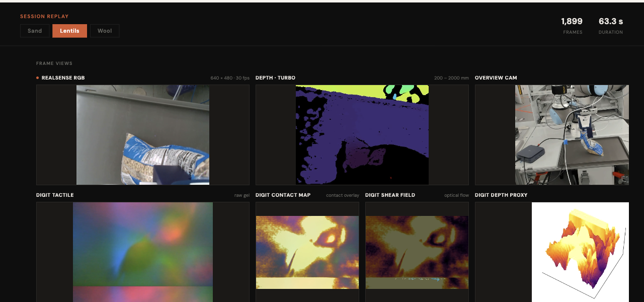Click the orange dot beside REALSENSE RGB
644x302 pixels.
pos(38,78)
